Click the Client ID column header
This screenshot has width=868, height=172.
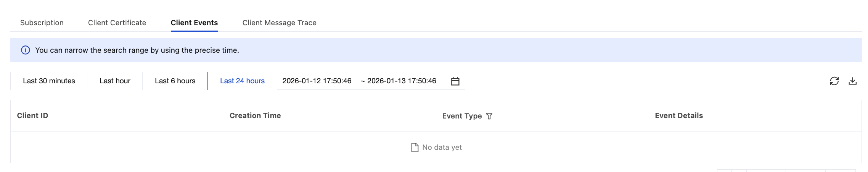tap(32, 116)
